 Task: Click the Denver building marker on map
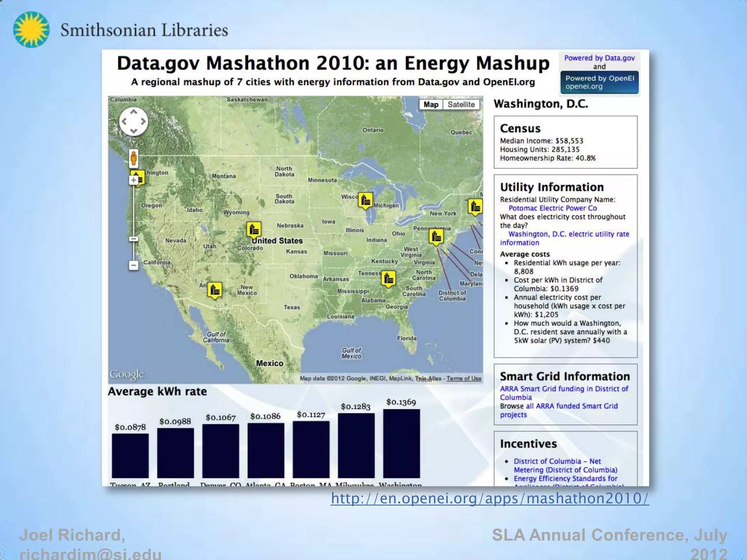coord(253,230)
